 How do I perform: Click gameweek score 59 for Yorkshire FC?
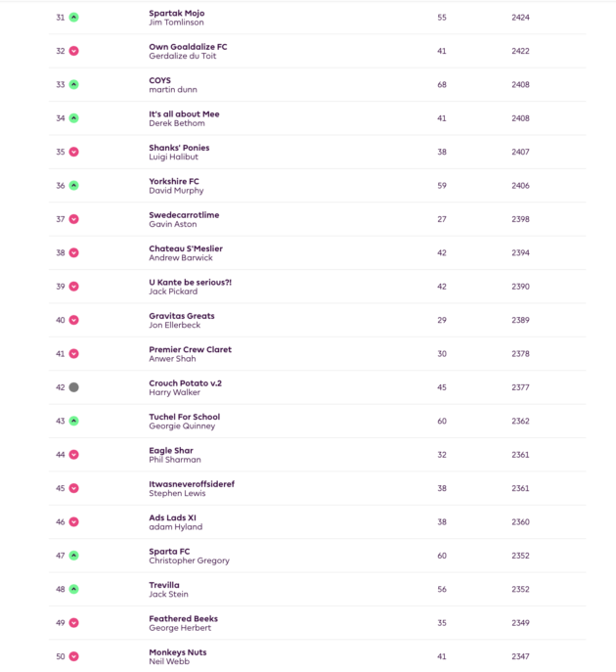pos(442,186)
